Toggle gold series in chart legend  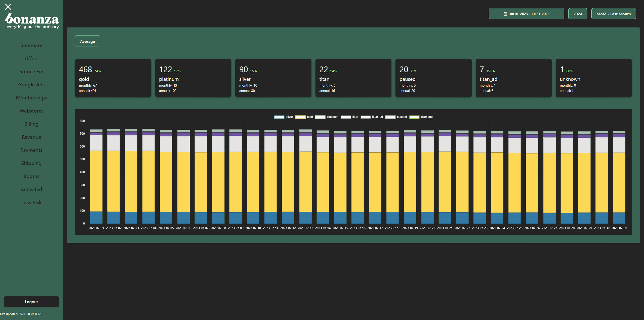point(304,117)
